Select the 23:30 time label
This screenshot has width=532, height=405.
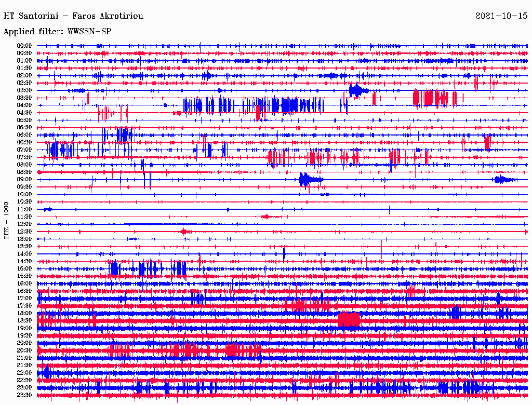[24, 395]
